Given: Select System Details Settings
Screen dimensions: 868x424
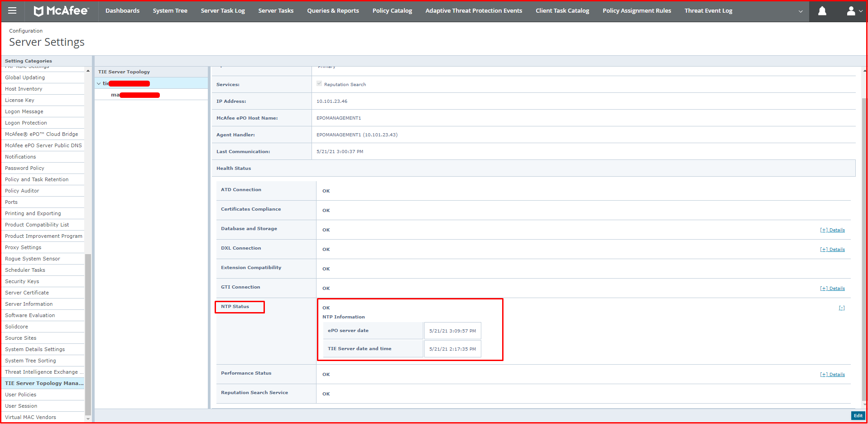Looking at the screenshot, I should [43, 349].
